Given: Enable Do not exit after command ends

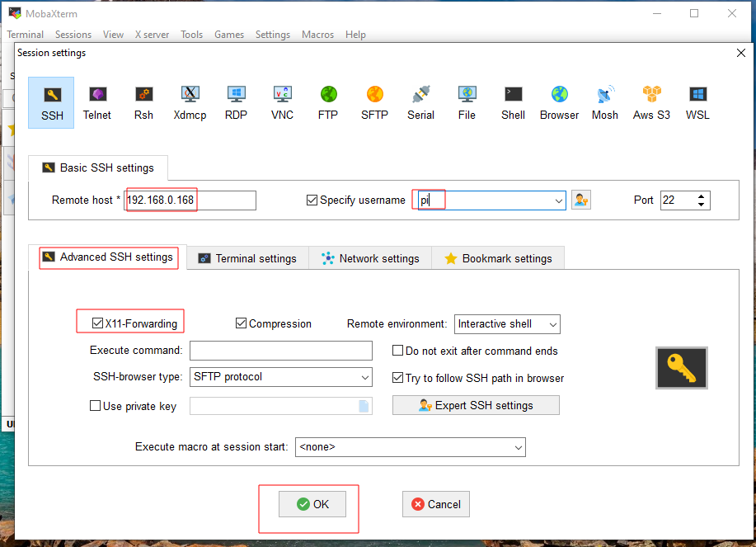Looking at the screenshot, I should [x=397, y=351].
